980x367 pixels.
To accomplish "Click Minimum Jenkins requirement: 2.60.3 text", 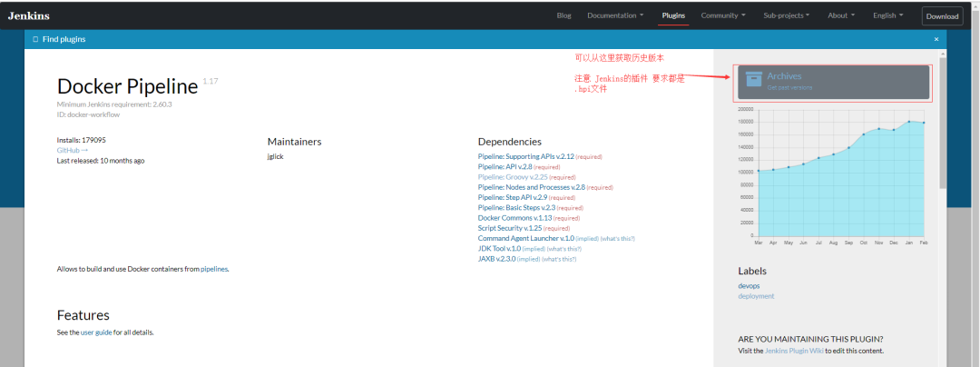I will coord(114,104).
